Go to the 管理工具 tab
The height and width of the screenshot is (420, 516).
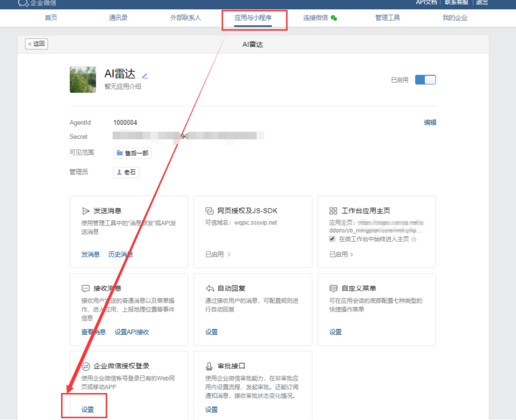(388, 18)
